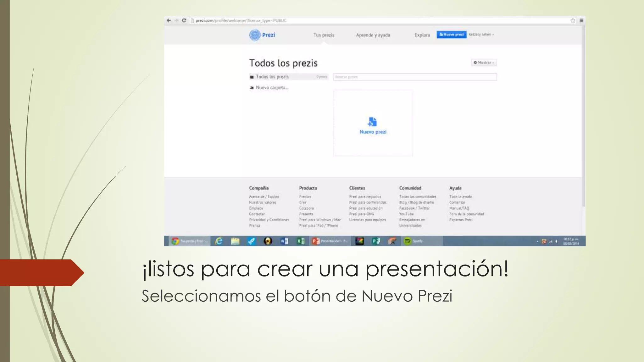The image size is (644, 362).
Task: Open the Contactar footer link
Action: click(x=257, y=214)
